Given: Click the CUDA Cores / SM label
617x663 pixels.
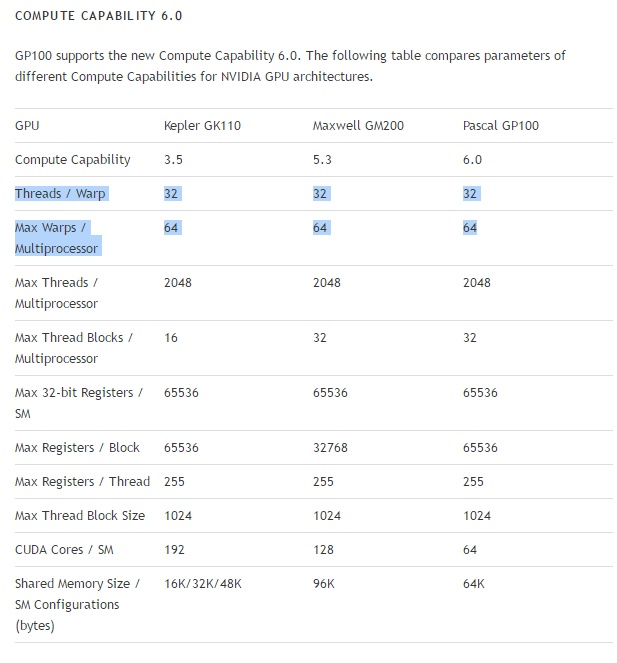Looking at the screenshot, I should tap(64, 550).
